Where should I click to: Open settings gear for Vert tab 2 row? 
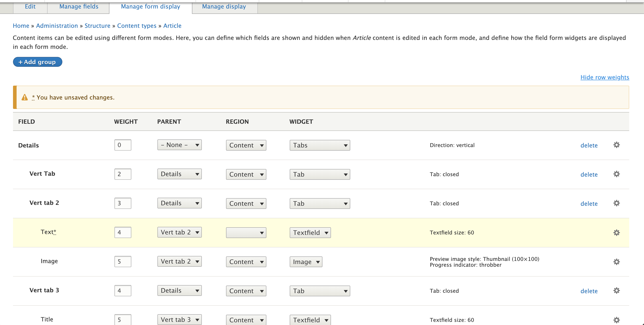(616, 203)
